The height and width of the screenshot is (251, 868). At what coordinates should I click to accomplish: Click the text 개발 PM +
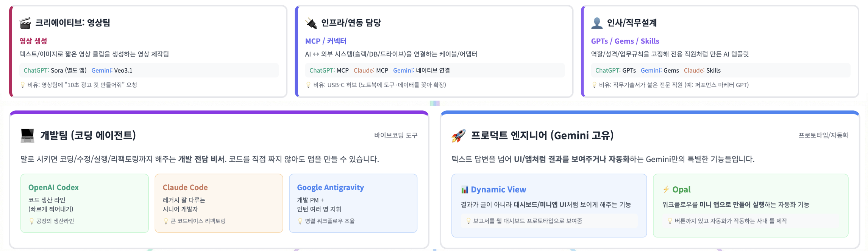311,200
